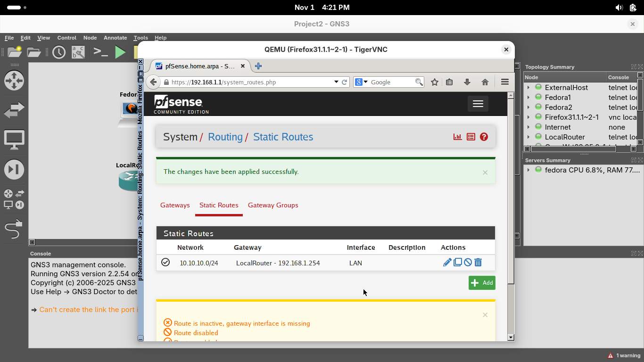This screenshot has width=644, height=362.
Task: Expand the ExternalHost node in Topology Summary
Action: [x=528, y=88]
